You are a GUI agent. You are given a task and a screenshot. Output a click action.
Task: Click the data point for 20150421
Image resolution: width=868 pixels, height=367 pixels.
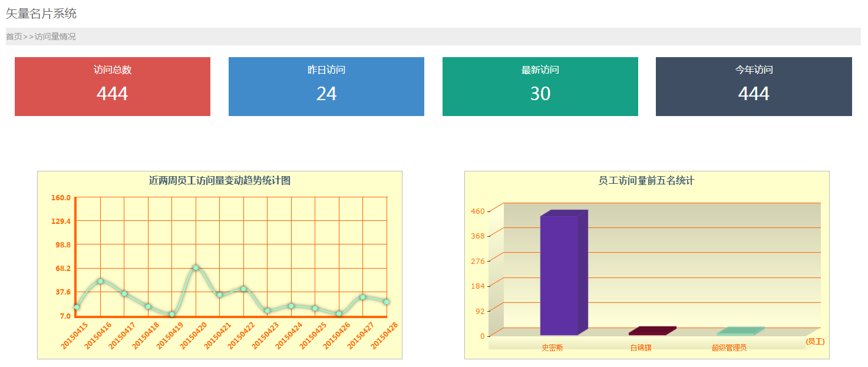(x=219, y=295)
